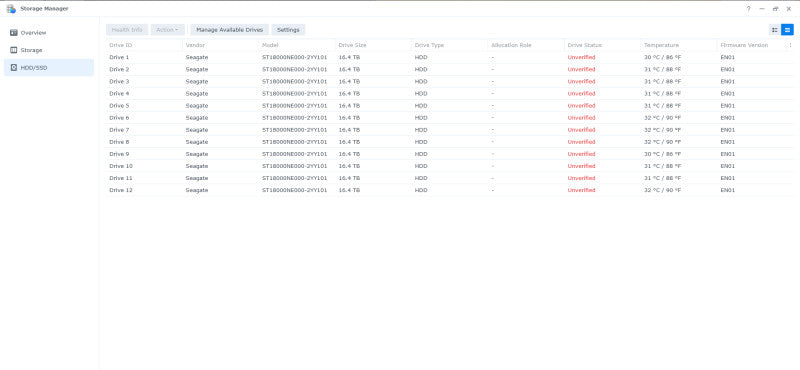This screenshot has width=800, height=370.
Task: Click Manage Available Drives button
Action: (230, 30)
